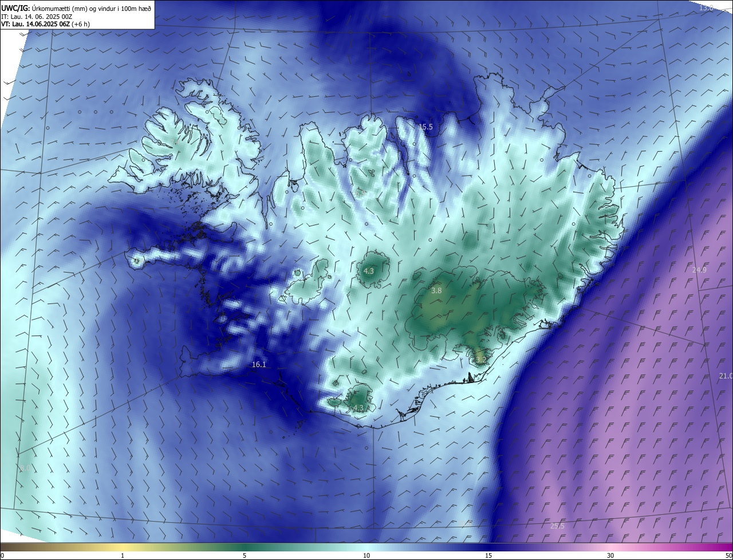Click the '13.0' value on the map
Image resolution: width=733 pixels, height=560 pixels.
point(706,7)
